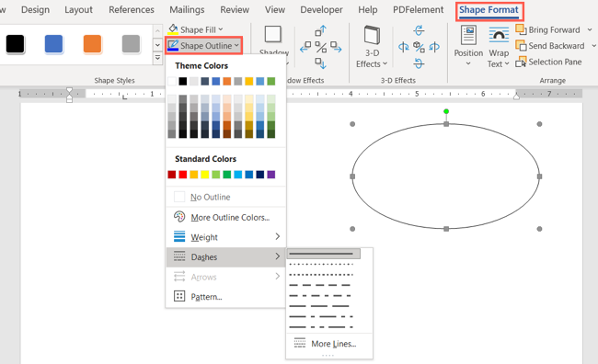Nudge shadow left
The image size is (598, 364).
(x=305, y=47)
